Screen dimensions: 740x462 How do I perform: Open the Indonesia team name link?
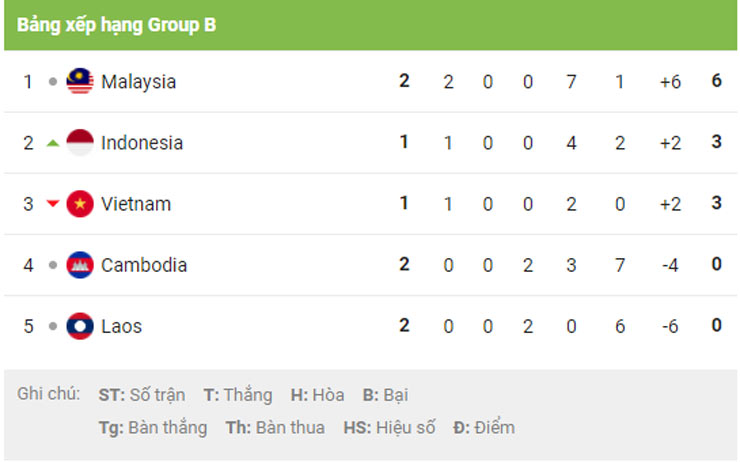point(142,143)
